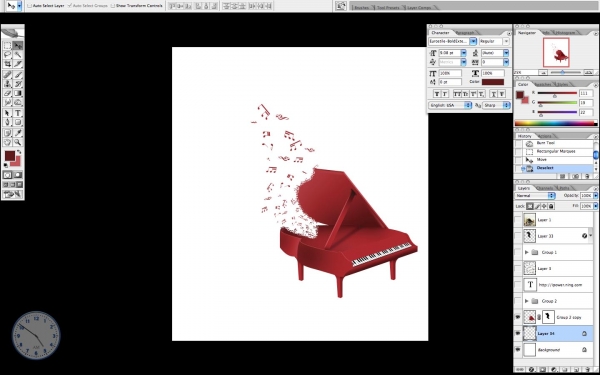Swap foreground and background colors
Image resolution: width=600 pixels, height=375 pixels.
click(x=19, y=152)
